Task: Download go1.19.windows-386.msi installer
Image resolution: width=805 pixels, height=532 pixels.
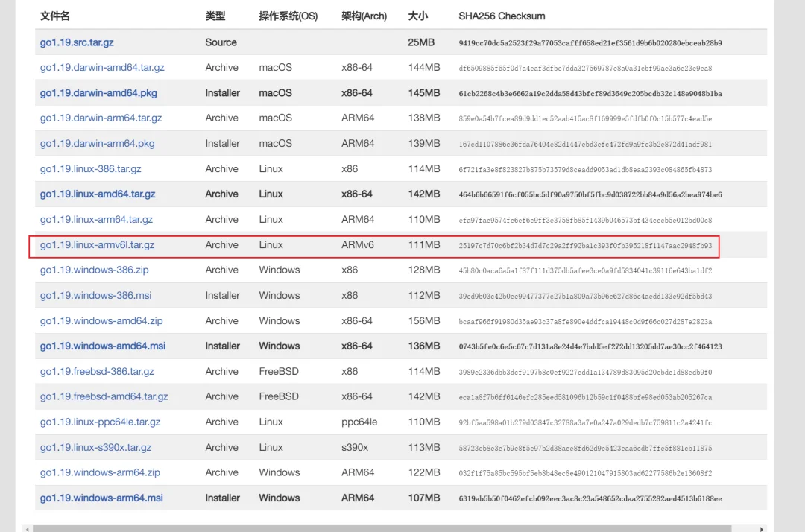Action: click(95, 296)
